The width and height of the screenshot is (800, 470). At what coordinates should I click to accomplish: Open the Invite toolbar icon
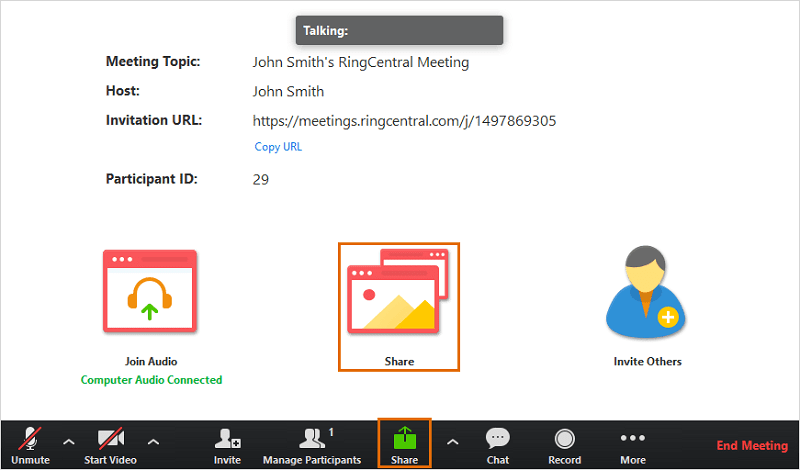[x=228, y=438]
